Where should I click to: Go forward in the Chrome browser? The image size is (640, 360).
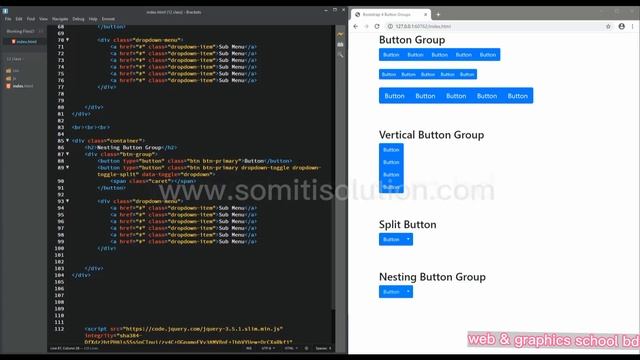366,26
